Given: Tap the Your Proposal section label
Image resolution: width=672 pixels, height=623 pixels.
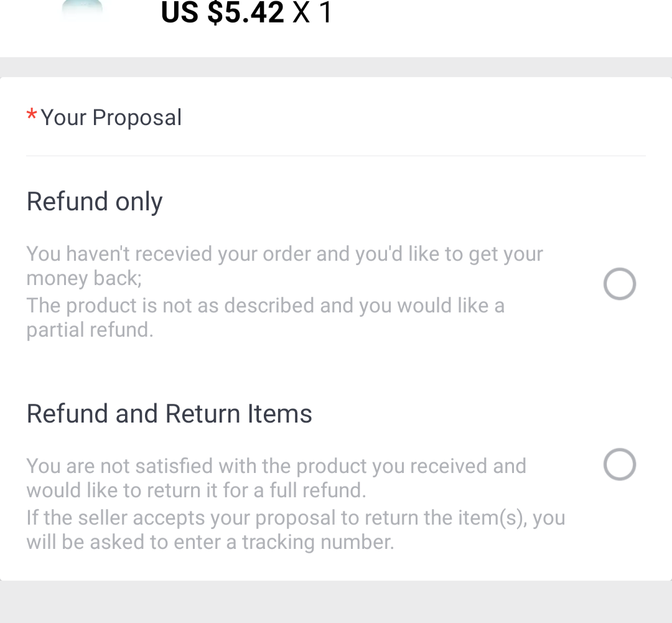Looking at the screenshot, I should pos(111,118).
